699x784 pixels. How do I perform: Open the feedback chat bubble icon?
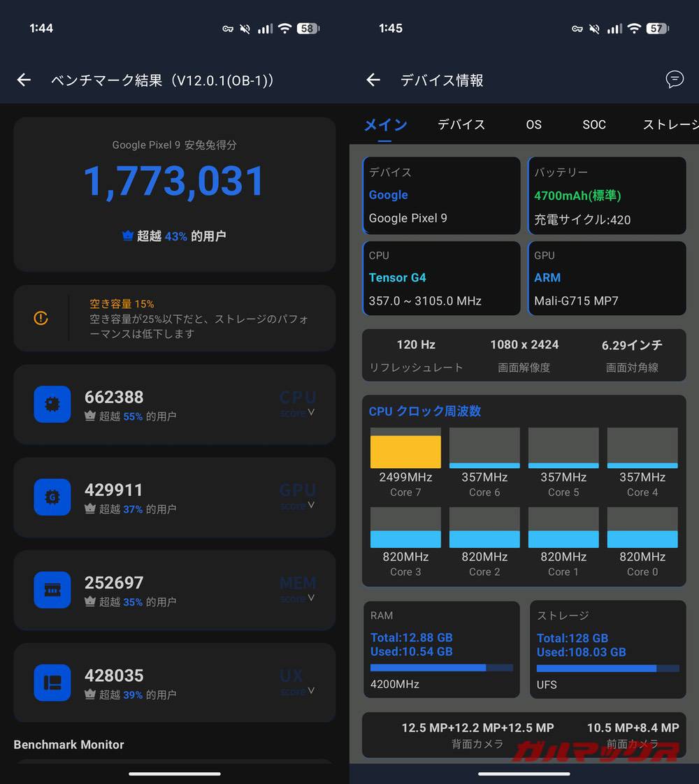click(x=675, y=79)
